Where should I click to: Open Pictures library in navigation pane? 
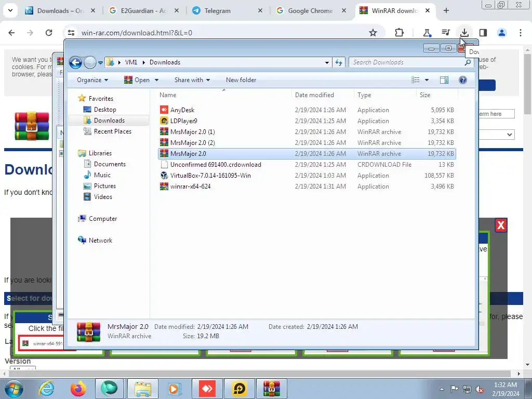point(99,186)
